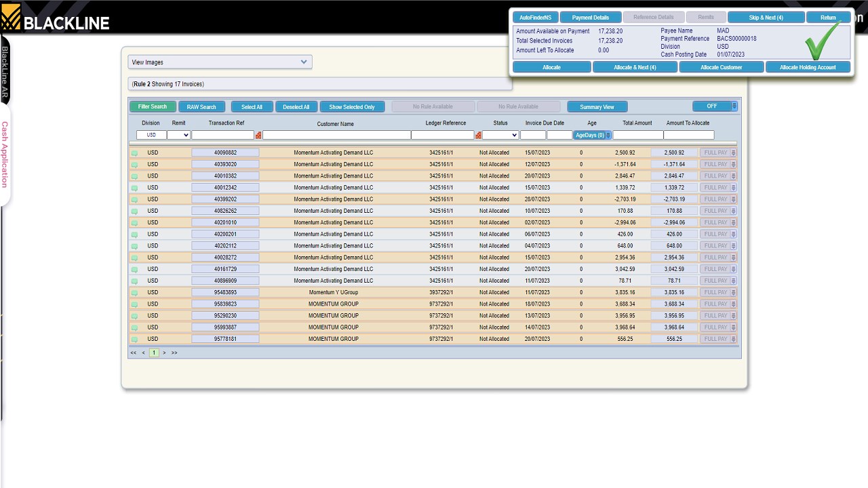
Task: Open the comment icon for invoice 40010382
Action: pos(134,176)
